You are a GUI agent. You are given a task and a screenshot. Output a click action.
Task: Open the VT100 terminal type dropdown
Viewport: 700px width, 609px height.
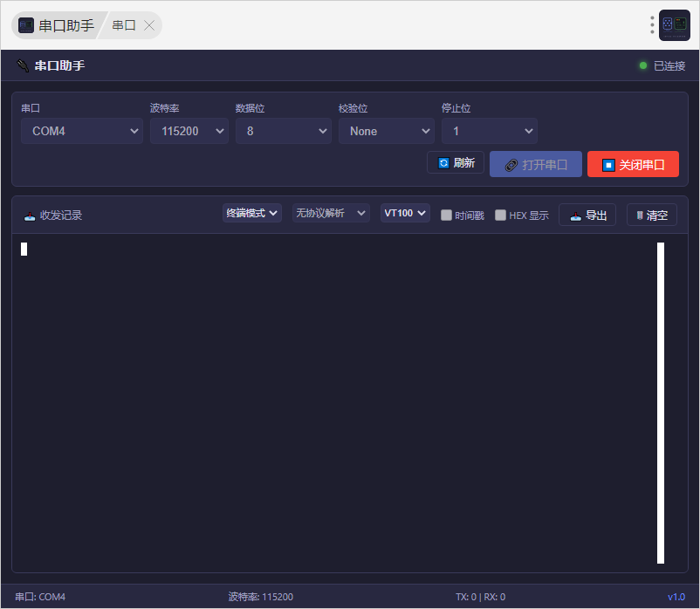click(405, 213)
